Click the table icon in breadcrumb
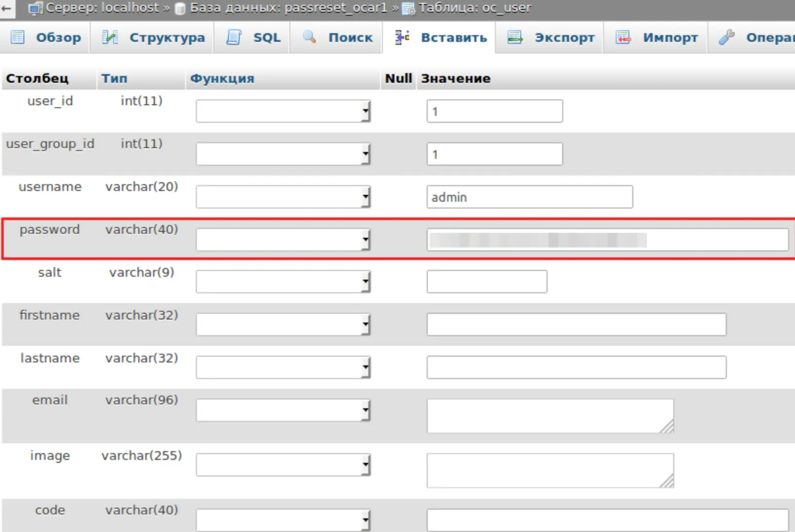795x532 pixels. point(408,8)
